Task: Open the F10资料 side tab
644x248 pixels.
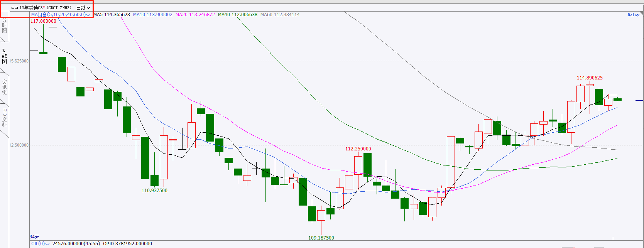Action: click(5, 118)
